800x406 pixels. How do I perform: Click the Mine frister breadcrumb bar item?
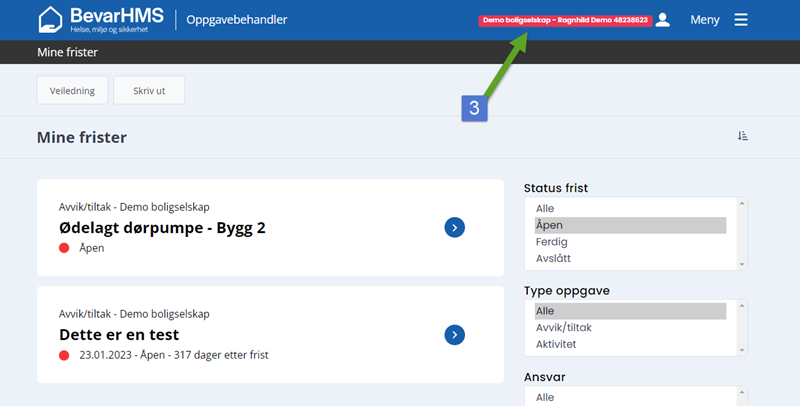[x=67, y=52]
